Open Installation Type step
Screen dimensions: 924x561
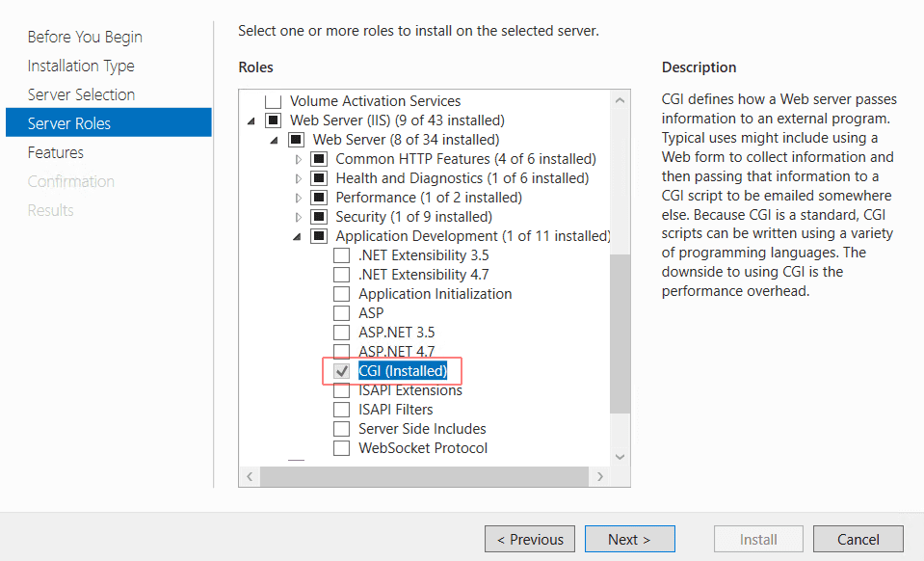(81, 66)
